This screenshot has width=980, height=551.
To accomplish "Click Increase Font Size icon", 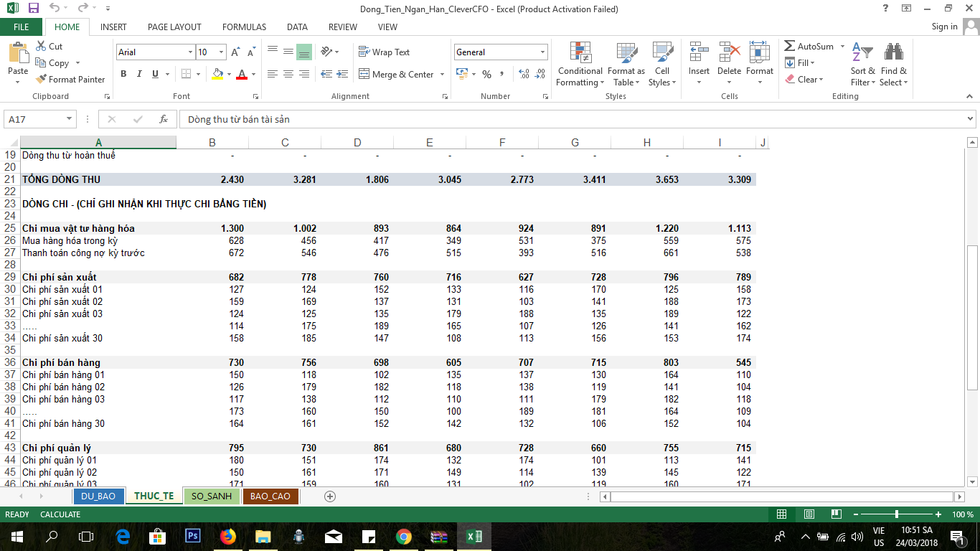I will pos(236,52).
